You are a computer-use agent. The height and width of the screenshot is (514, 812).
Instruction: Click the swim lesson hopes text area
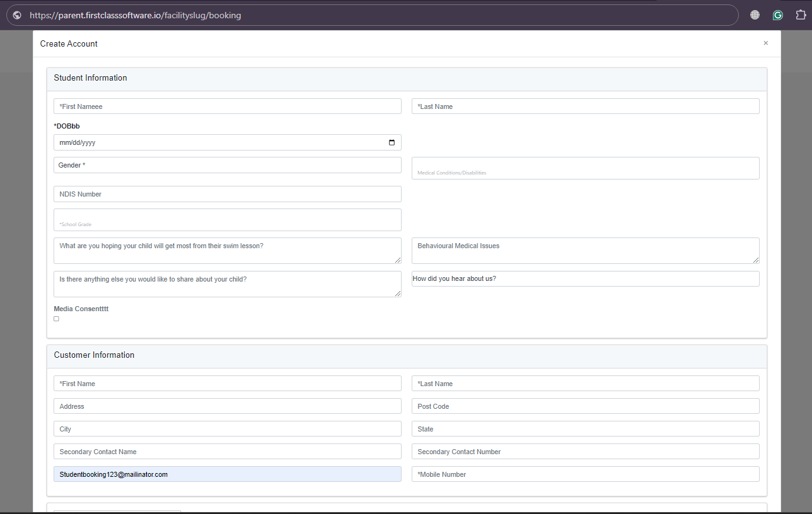click(x=228, y=251)
